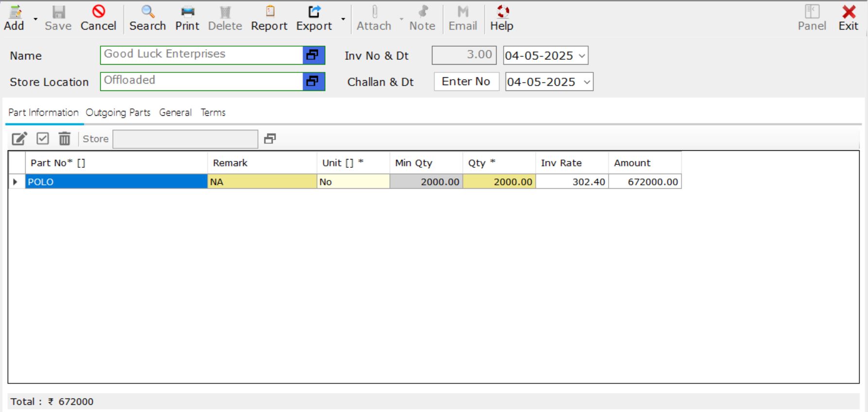The width and height of the screenshot is (868, 412).
Task: Open the Add dropdown arrow
Action: click(35, 19)
